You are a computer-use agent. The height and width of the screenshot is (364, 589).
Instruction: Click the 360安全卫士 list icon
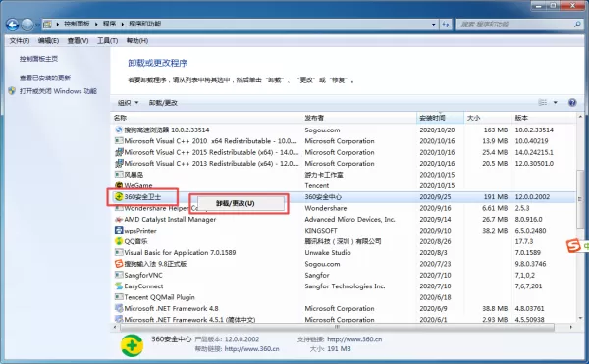click(119, 196)
